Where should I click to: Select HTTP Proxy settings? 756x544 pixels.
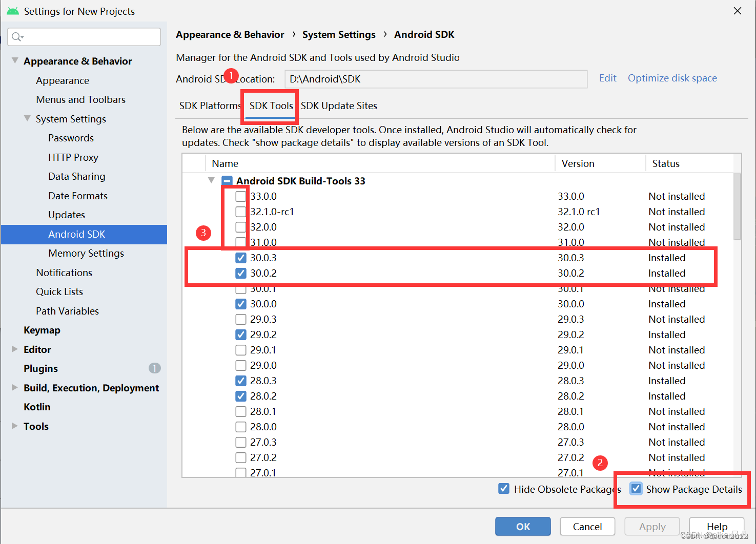73,157
